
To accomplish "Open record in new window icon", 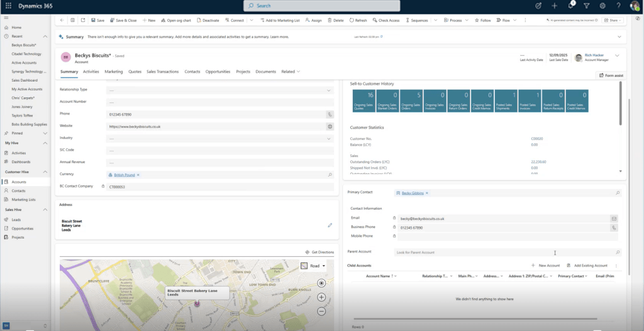I will tap(82, 20).
